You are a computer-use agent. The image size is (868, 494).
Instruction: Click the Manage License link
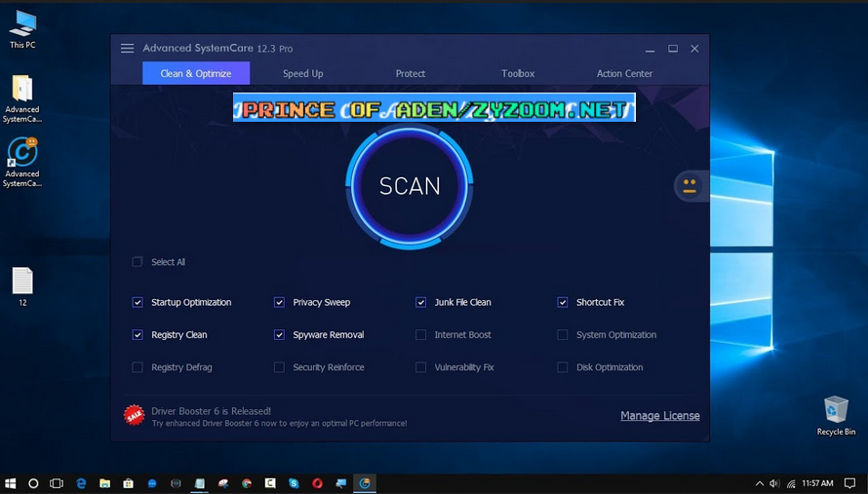tap(660, 415)
